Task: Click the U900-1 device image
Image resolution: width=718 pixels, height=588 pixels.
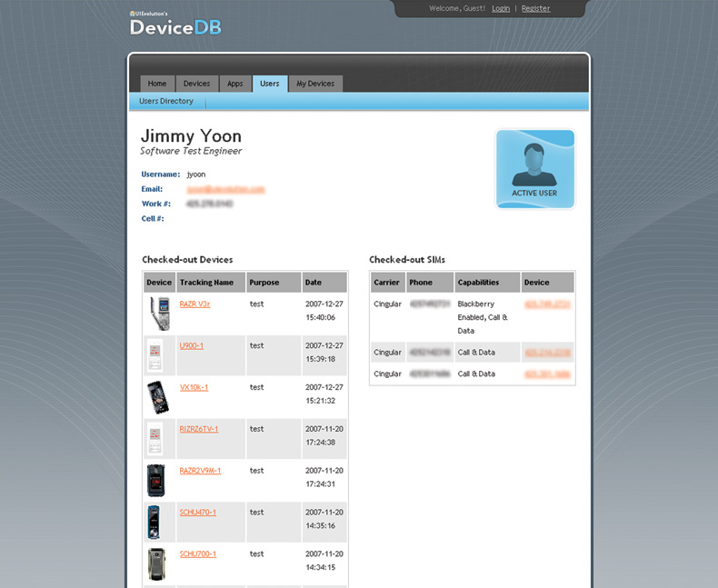Action: pos(155,355)
